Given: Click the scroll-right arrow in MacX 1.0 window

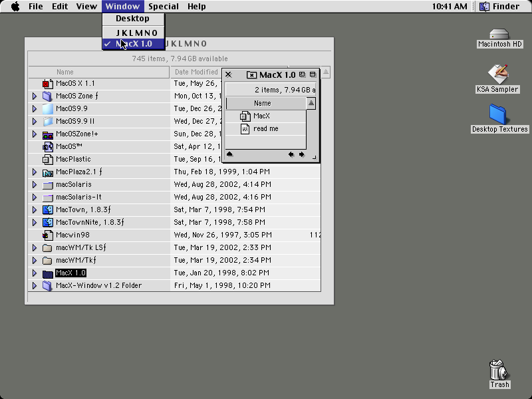Looking at the screenshot, I should pyautogui.click(x=302, y=155).
